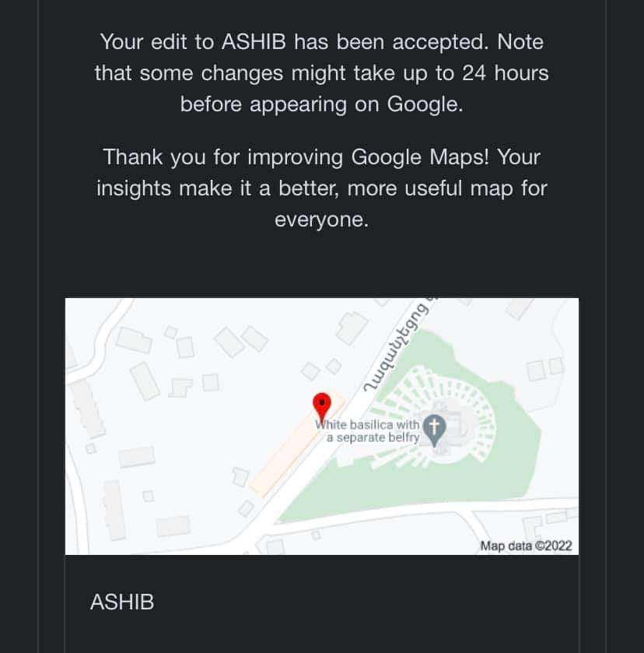
Task: Click the "before appearing on Google." line
Action: [x=321, y=104]
